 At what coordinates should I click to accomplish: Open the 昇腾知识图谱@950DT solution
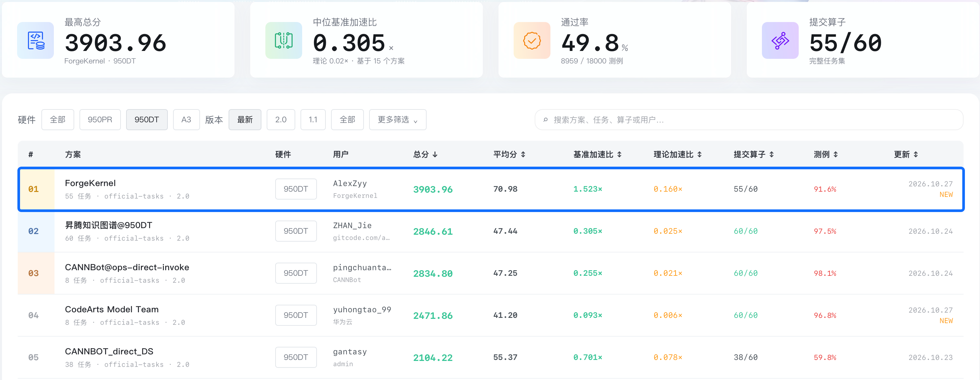pyautogui.click(x=108, y=225)
